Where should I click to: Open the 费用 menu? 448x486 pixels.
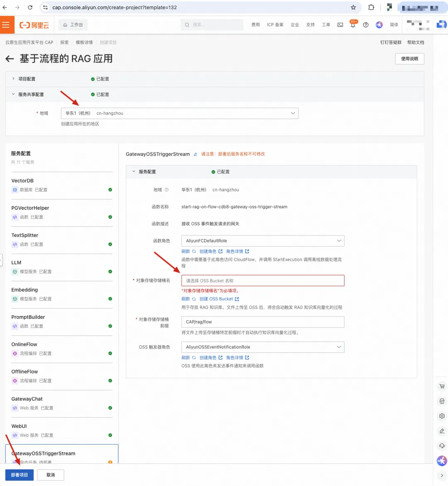[256, 25]
